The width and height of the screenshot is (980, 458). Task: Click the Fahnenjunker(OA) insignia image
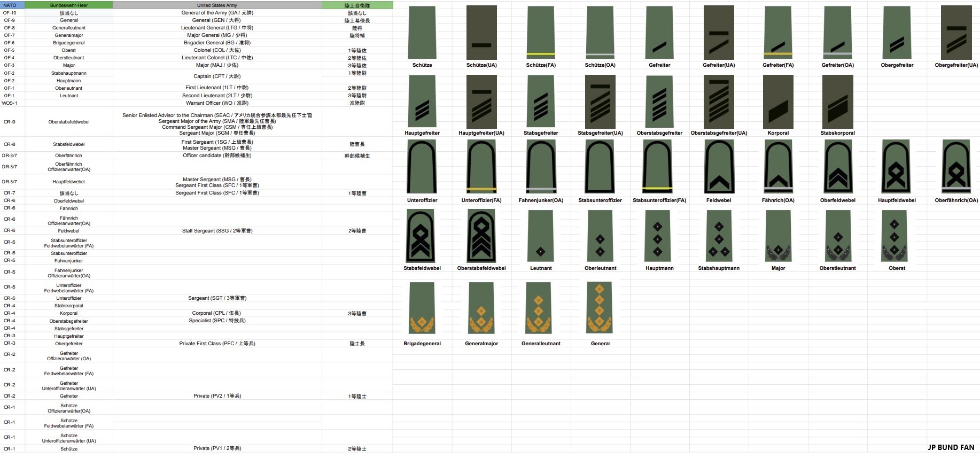pos(541,166)
